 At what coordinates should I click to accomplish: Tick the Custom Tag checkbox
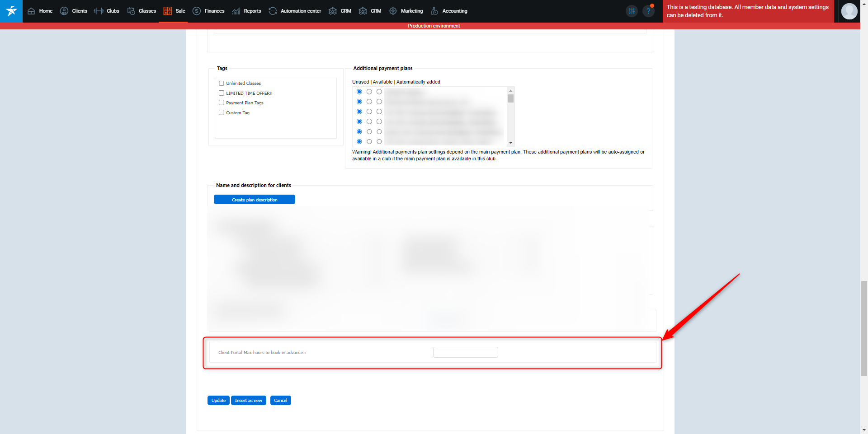click(x=222, y=112)
